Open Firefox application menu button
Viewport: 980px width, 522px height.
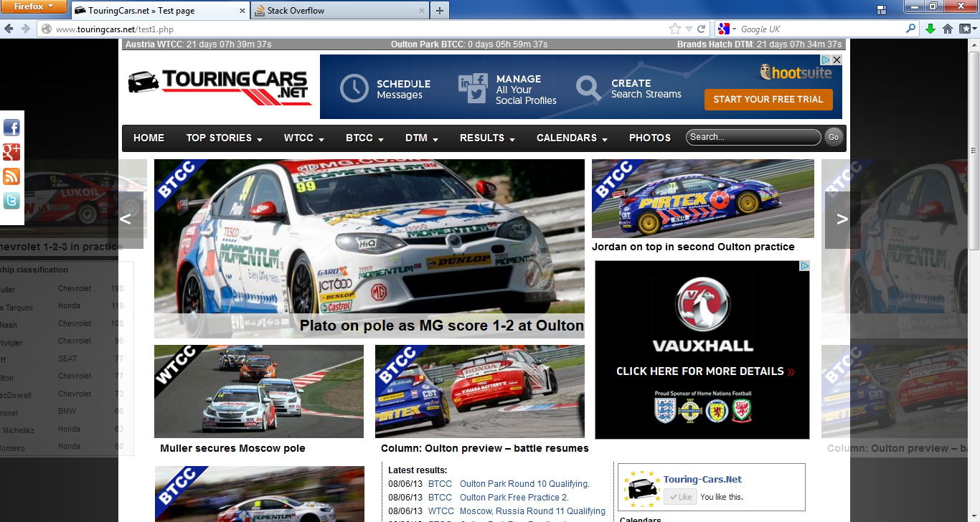click(34, 7)
